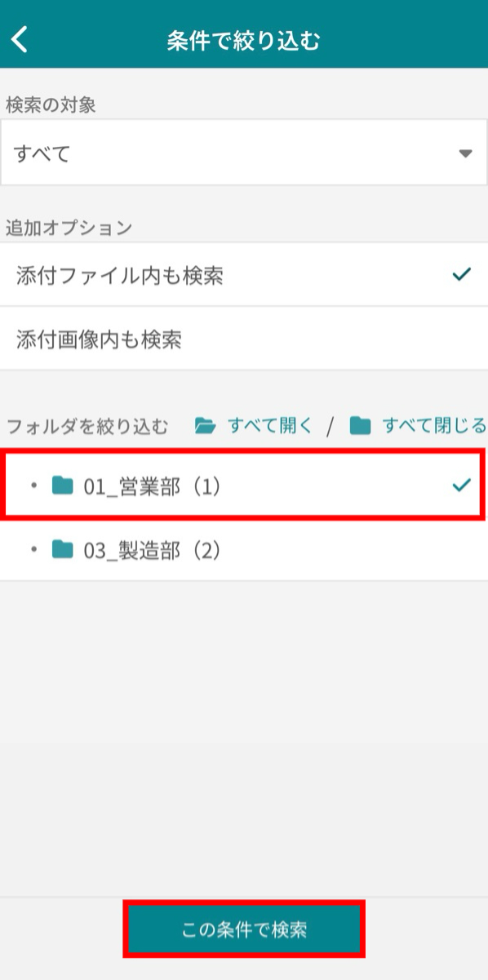
Task: Disable the 添付ファイル内も検索 option
Action: (x=244, y=275)
